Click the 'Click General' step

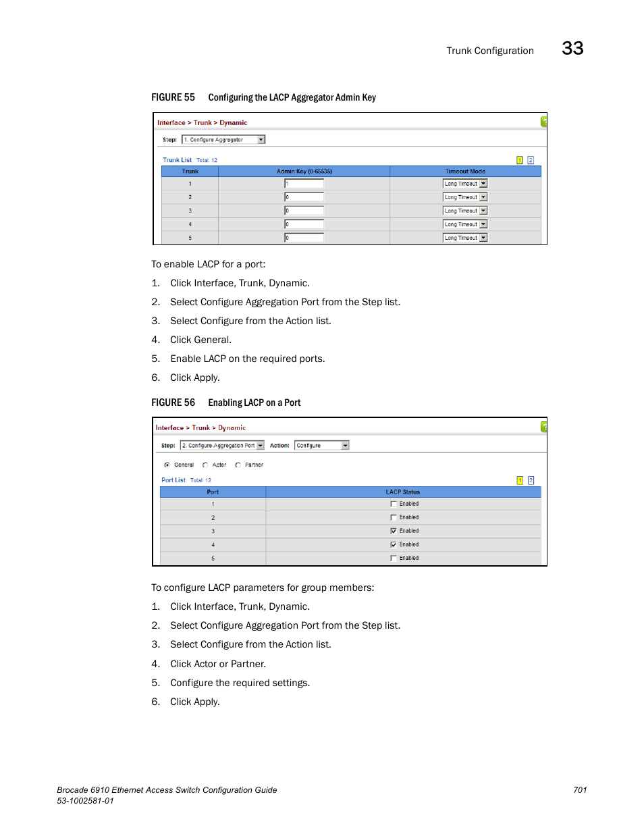[x=200, y=340]
